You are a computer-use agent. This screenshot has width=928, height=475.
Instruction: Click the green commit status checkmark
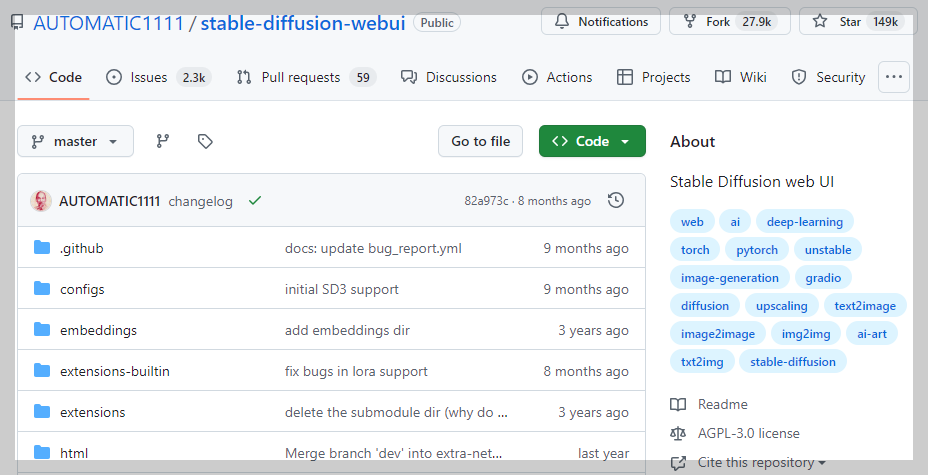click(x=255, y=201)
